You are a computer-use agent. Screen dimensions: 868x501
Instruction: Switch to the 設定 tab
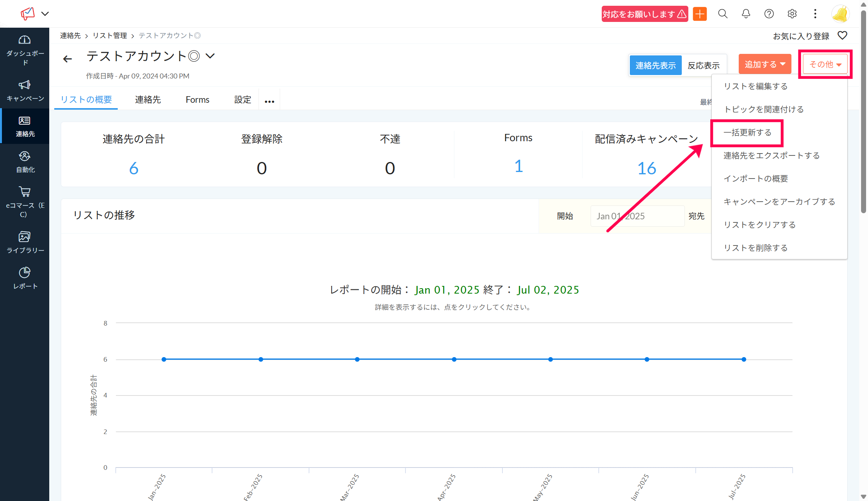242,100
